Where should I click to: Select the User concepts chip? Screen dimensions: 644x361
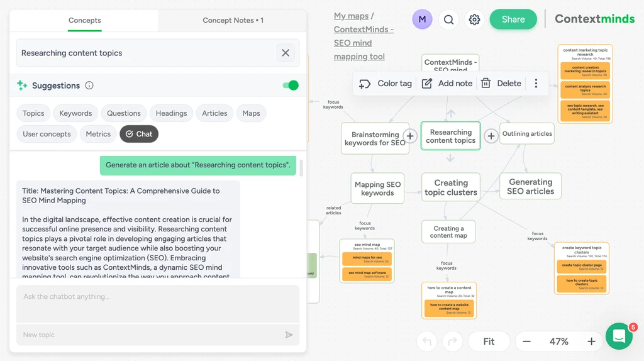[47, 134]
